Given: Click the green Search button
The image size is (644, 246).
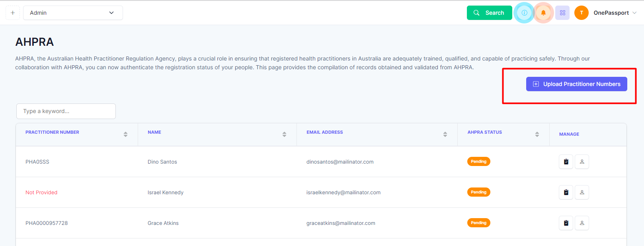Looking at the screenshot, I should click(x=489, y=13).
